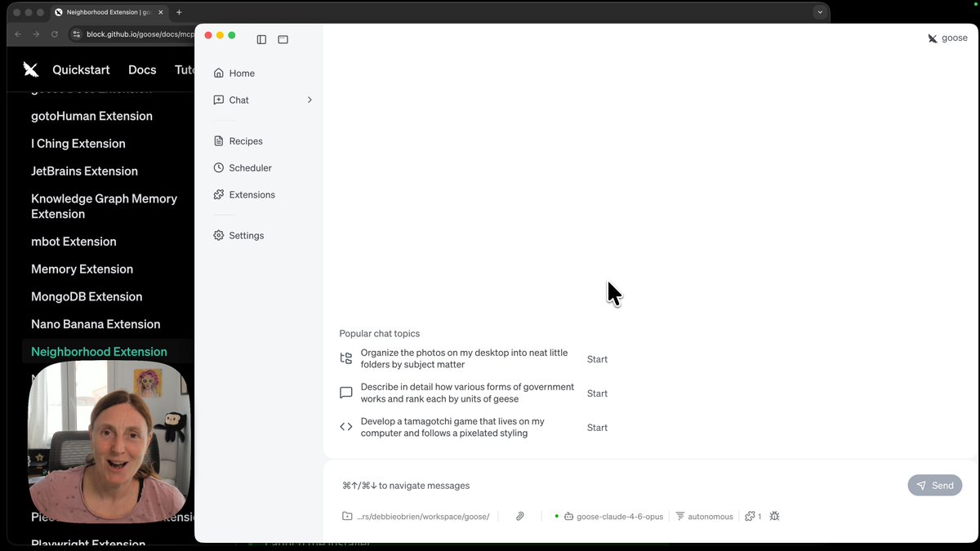Open gotoHuman Extension docs page
Screen dimensions: 980x551
tap(91, 116)
